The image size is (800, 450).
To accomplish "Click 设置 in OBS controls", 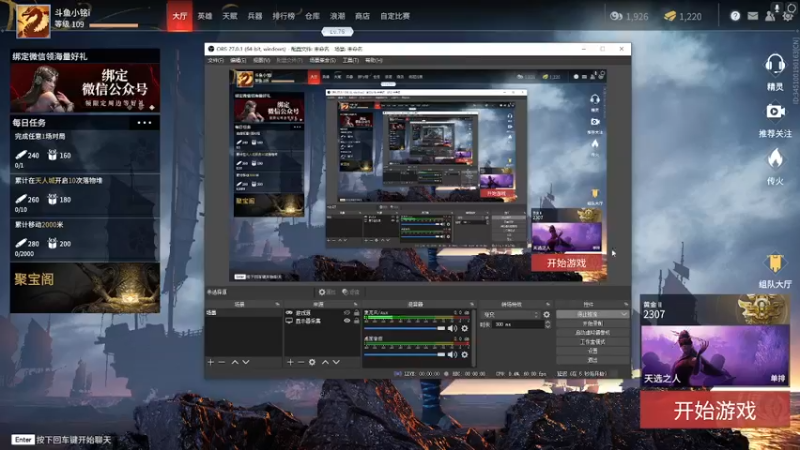I will tap(592, 351).
